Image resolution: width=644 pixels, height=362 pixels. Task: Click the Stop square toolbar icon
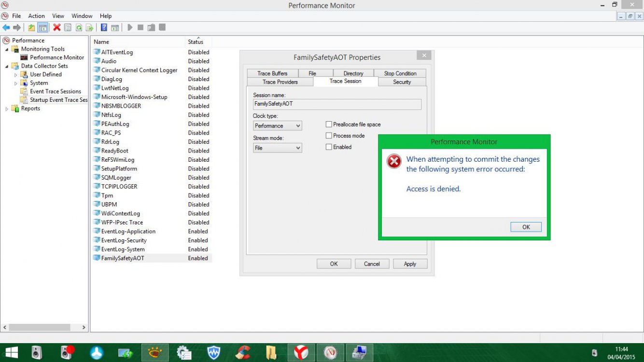(x=140, y=28)
